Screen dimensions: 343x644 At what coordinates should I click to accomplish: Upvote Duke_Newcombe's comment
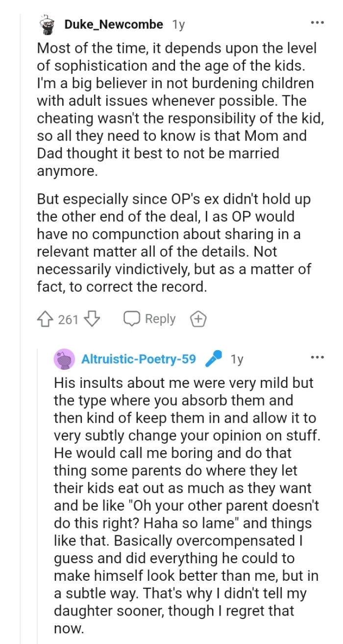coord(47,319)
